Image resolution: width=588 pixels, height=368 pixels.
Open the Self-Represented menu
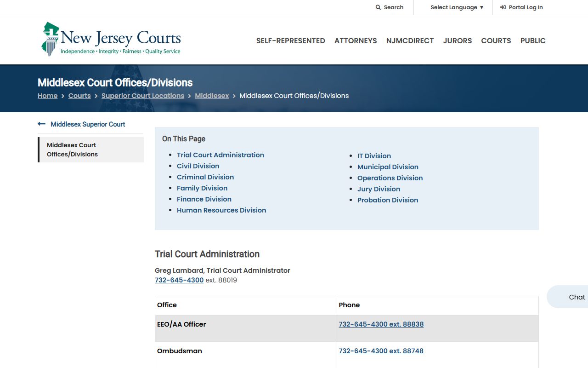point(291,40)
